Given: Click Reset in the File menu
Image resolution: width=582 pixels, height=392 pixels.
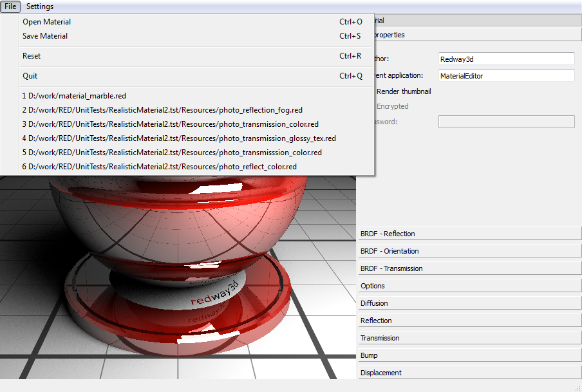Looking at the screenshot, I should (32, 56).
